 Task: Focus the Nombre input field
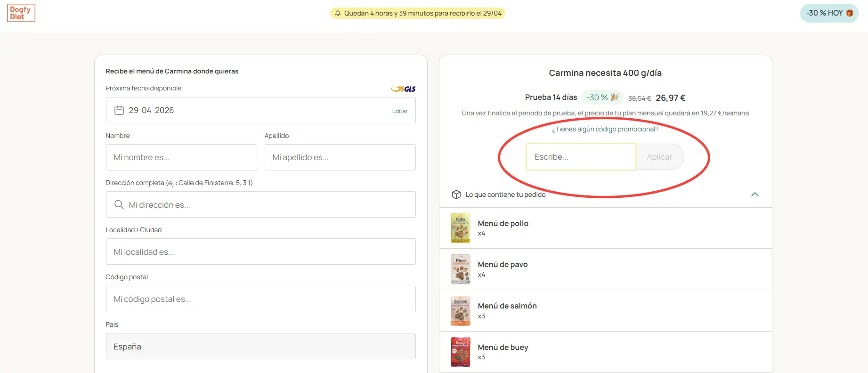(x=181, y=157)
